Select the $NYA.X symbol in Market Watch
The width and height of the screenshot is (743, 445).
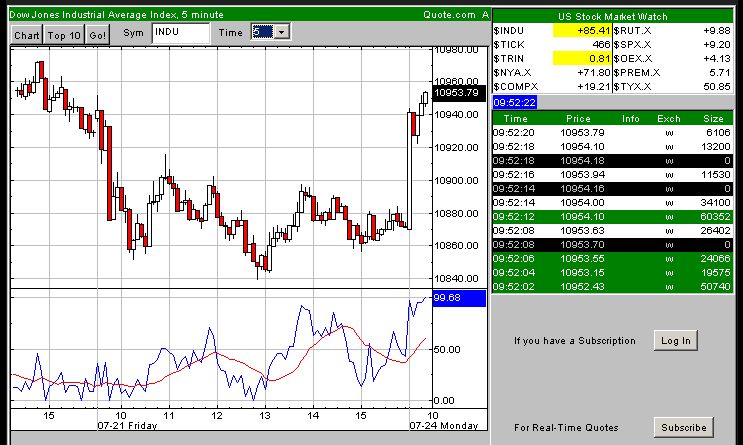[512, 73]
